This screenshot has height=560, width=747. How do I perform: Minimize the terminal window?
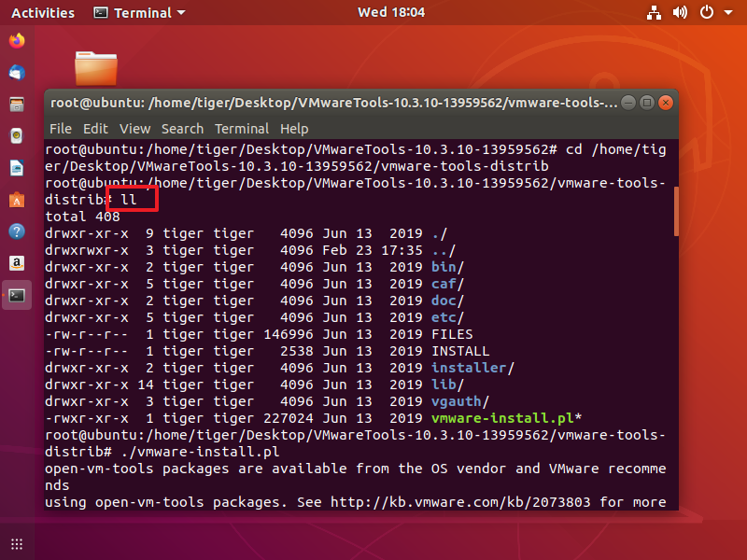[628, 103]
